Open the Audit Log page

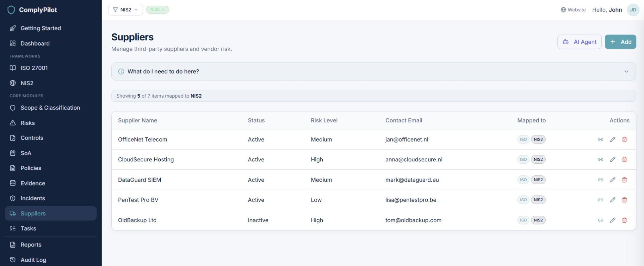[51, 260]
